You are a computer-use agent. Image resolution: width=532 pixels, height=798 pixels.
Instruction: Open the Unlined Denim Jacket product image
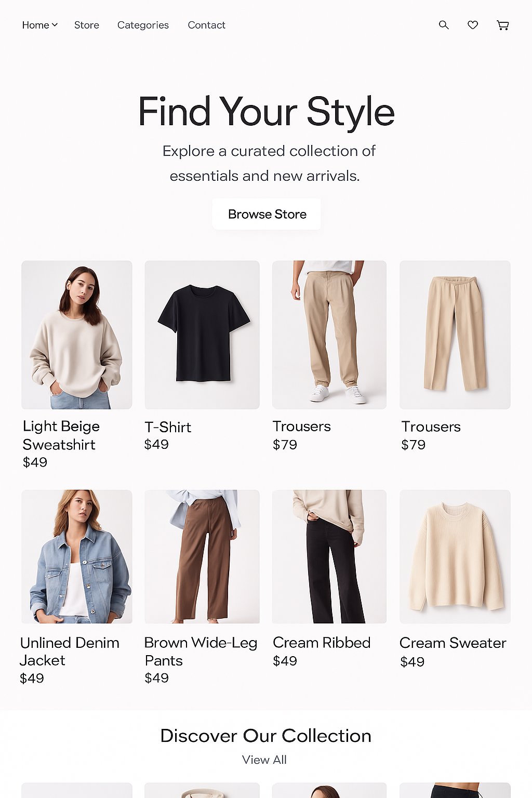(77, 556)
